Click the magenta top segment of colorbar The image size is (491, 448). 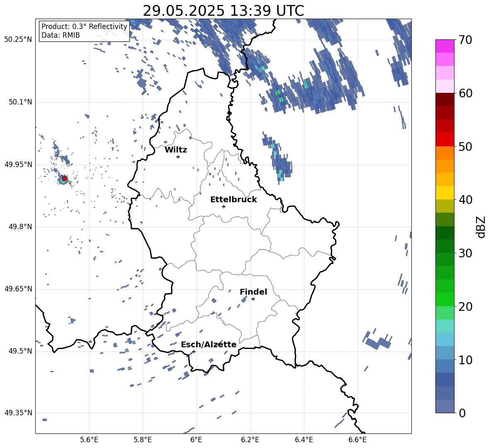click(445, 46)
